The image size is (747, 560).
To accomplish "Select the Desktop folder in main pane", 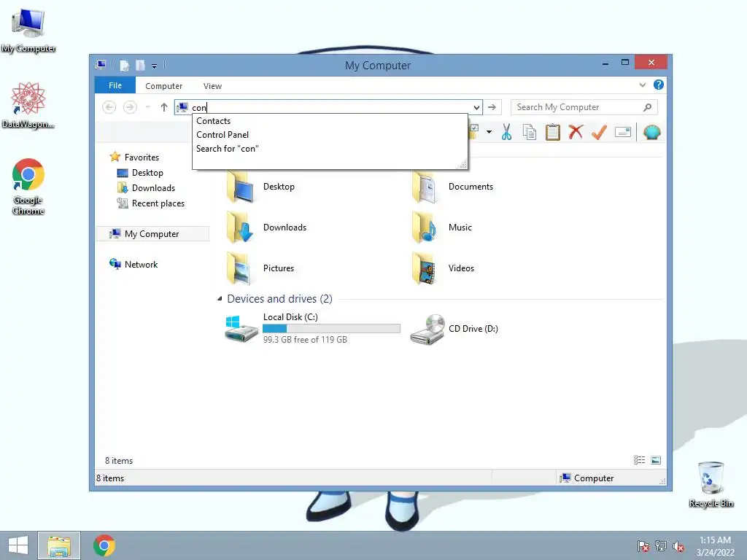I will 261,187.
